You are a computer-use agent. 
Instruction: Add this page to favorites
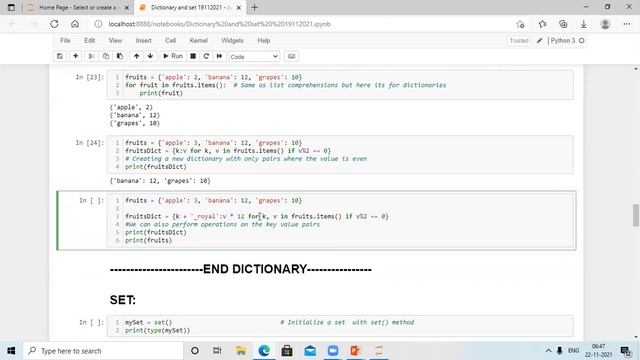coord(520,24)
